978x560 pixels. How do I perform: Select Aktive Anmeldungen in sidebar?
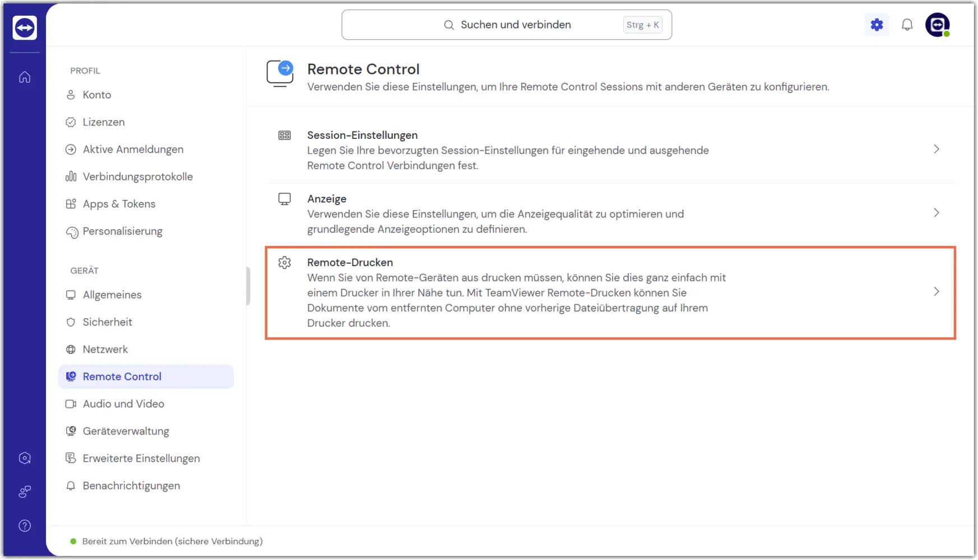(146, 150)
